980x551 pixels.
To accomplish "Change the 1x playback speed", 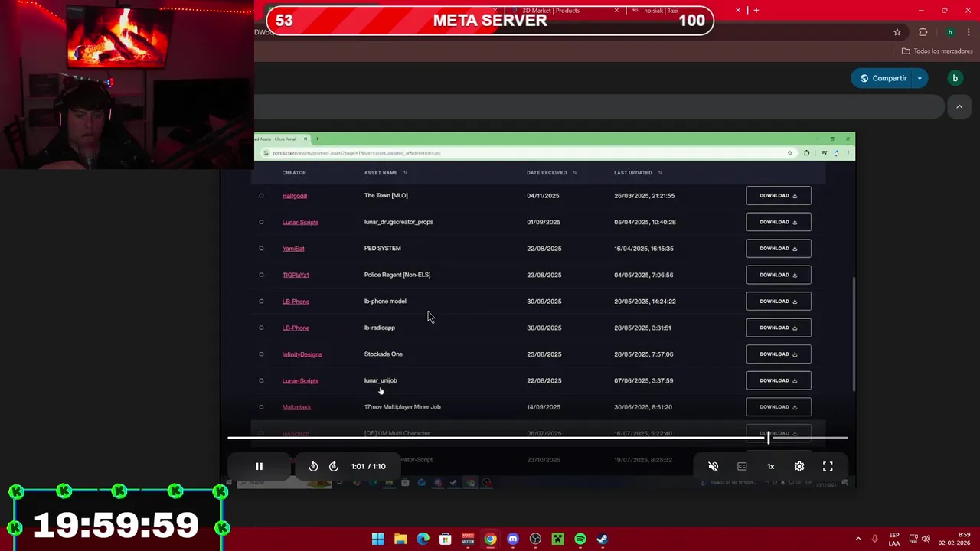I will pos(771,466).
